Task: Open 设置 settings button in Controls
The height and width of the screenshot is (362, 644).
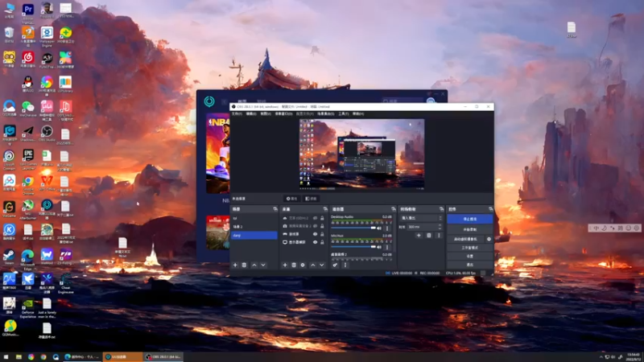Action: coord(470,256)
